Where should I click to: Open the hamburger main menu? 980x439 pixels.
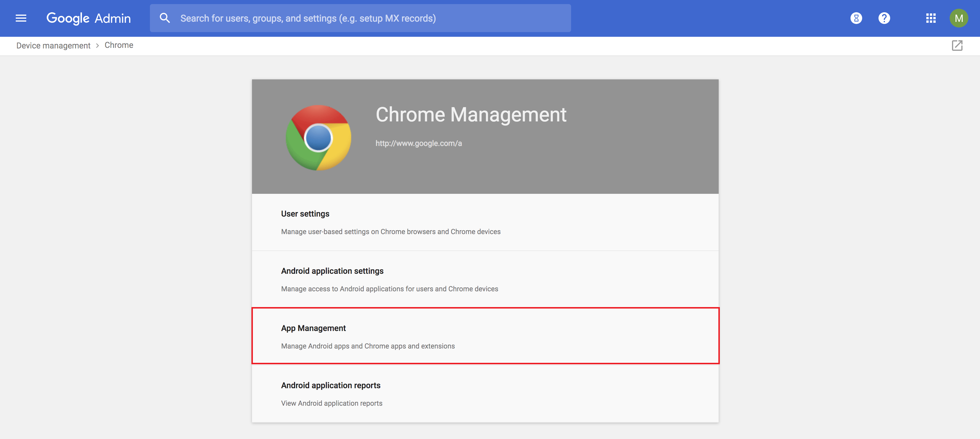[x=21, y=18]
